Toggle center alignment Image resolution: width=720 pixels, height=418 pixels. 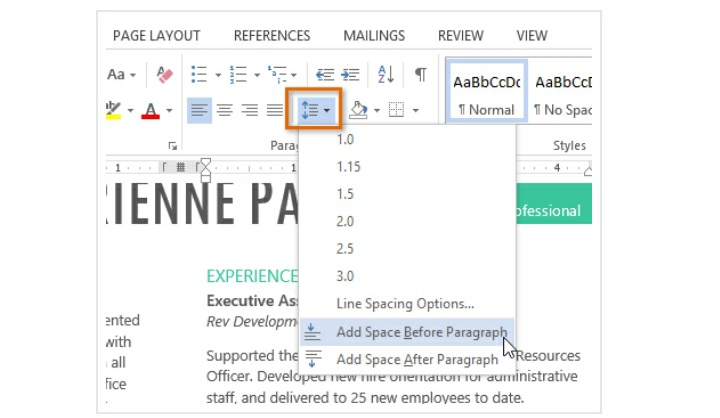pyautogui.click(x=225, y=110)
